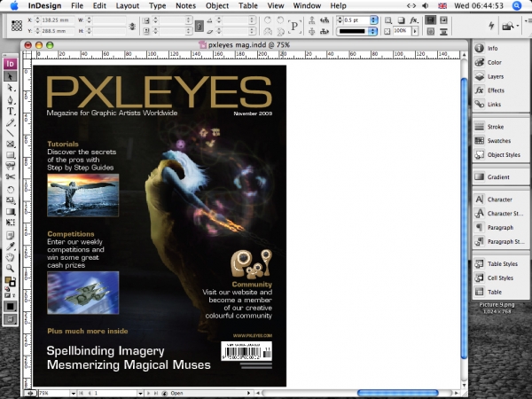
Task: Select the Direct Selection tool
Action: tap(10, 88)
